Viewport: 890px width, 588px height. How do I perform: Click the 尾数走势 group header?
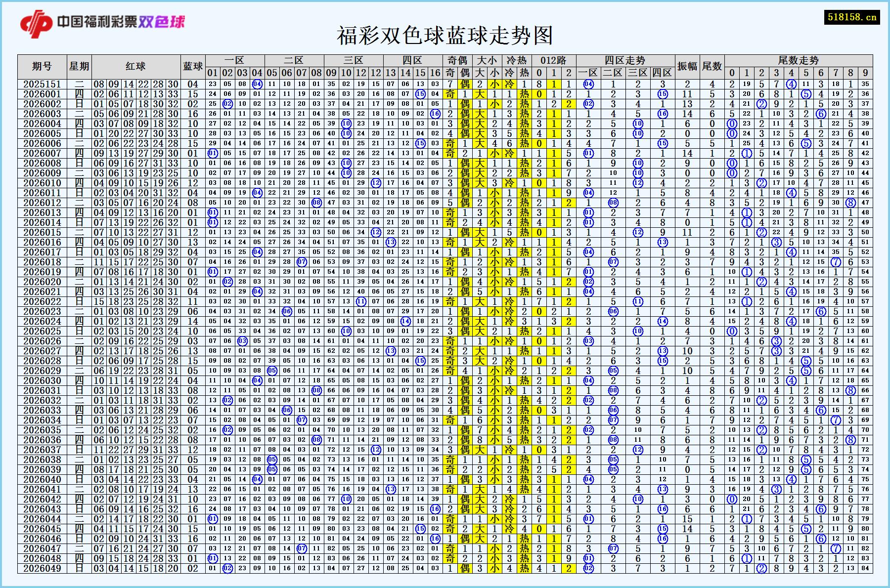(799, 60)
